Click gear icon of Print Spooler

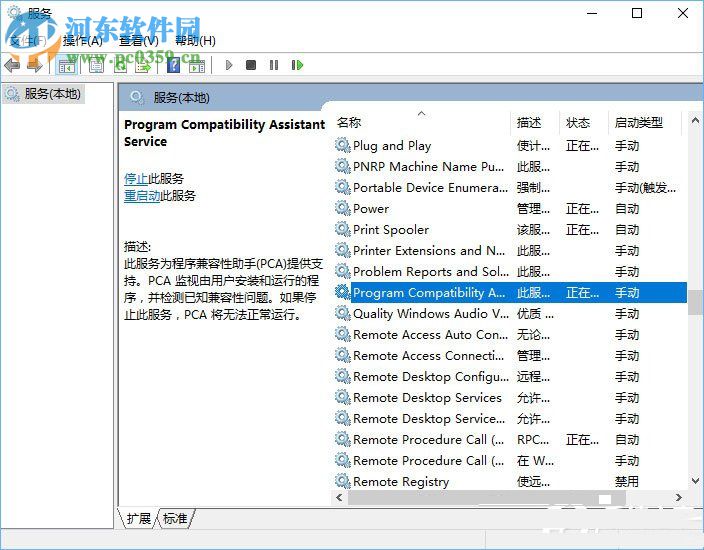[x=343, y=229]
